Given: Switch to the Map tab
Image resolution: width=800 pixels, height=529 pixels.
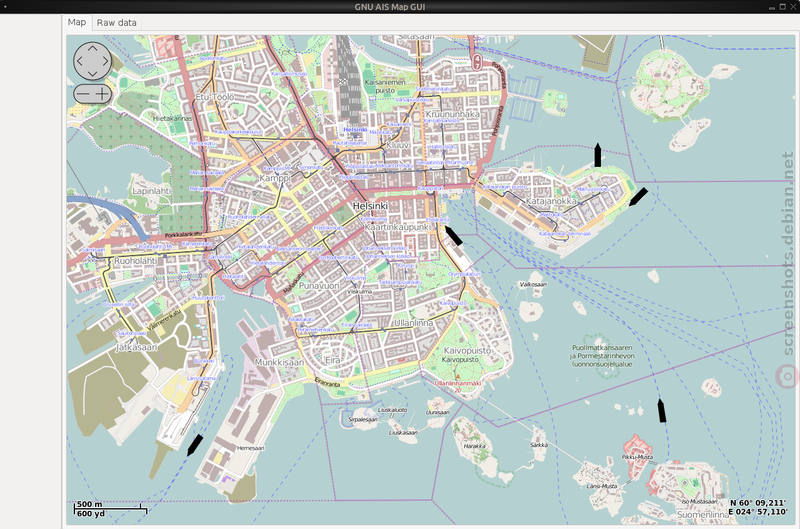Looking at the screenshot, I should click(77, 22).
